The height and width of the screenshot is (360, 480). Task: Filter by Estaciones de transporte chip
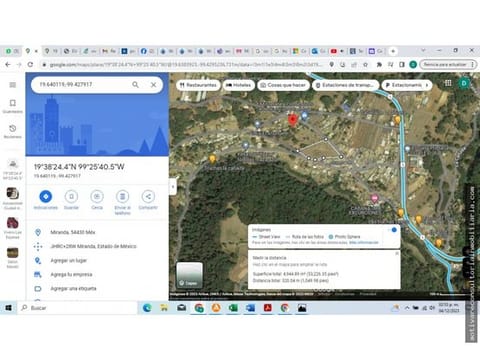pyautogui.click(x=346, y=85)
